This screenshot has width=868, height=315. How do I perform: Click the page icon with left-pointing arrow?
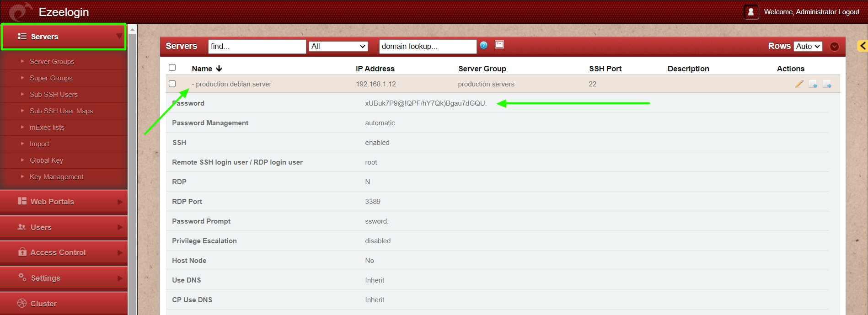coord(813,84)
